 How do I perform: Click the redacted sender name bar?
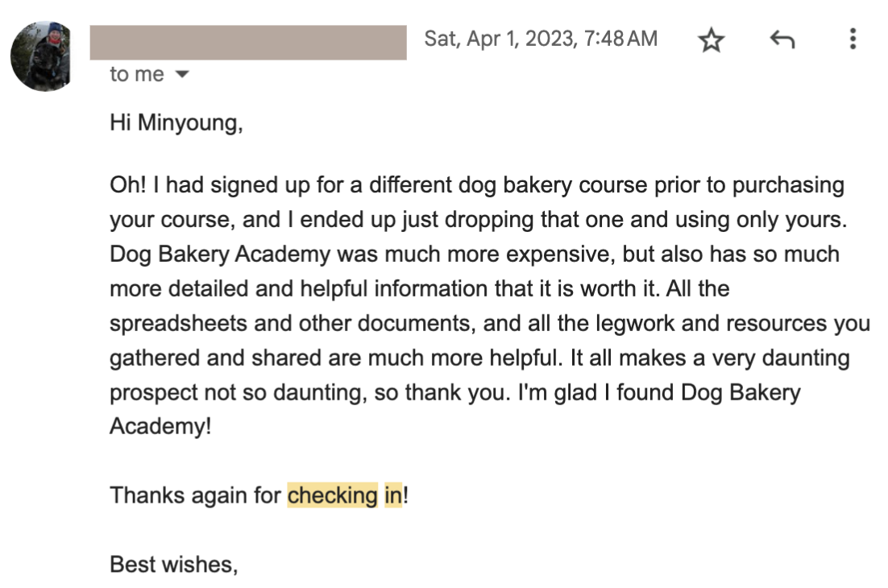pyautogui.click(x=248, y=42)
